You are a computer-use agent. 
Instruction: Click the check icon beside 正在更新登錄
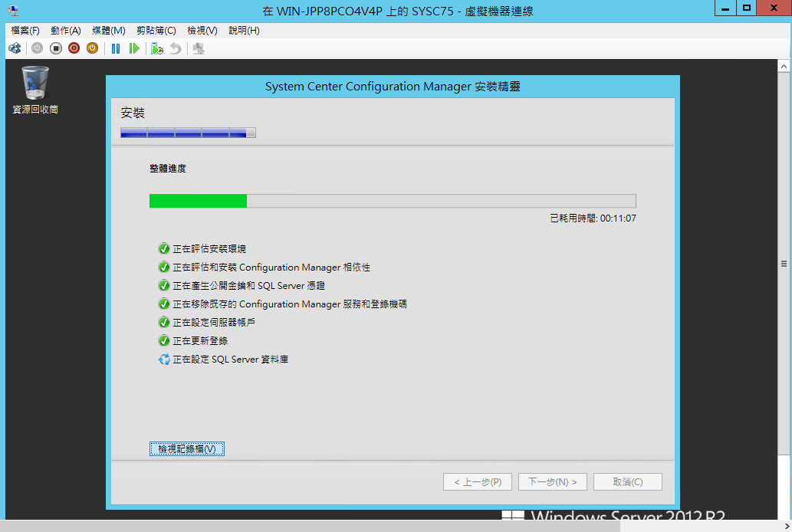click(163, 341)
